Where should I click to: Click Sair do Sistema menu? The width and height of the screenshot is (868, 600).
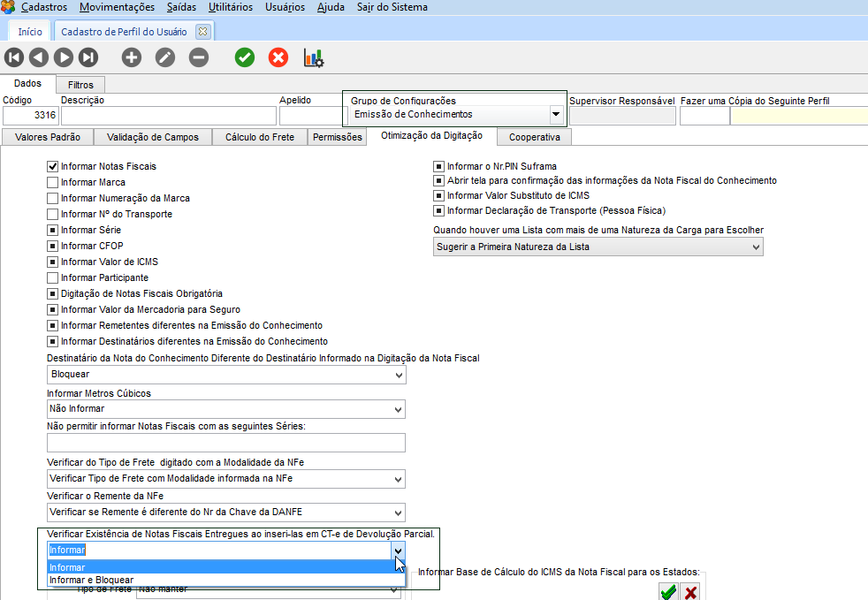coord(392,7)
